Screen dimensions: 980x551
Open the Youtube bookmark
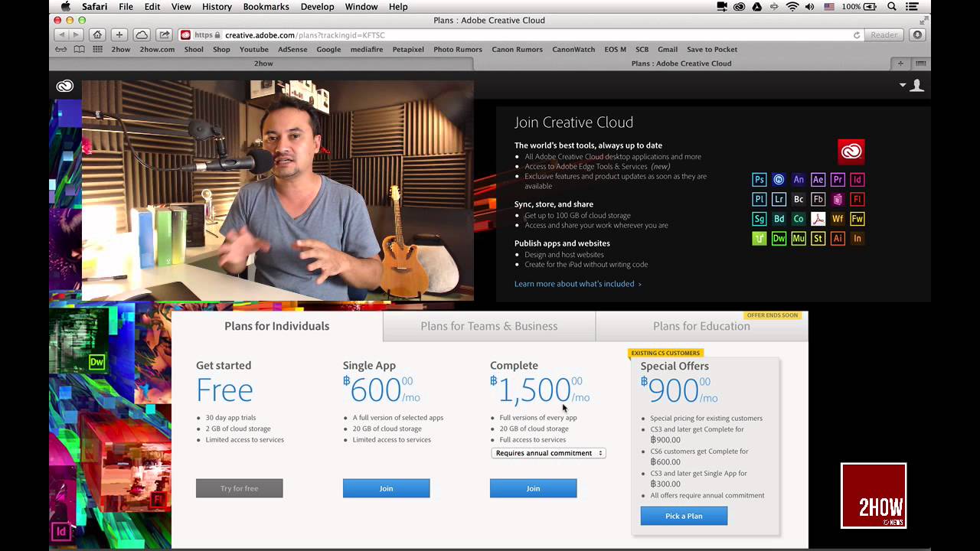[x=254, y=49]
